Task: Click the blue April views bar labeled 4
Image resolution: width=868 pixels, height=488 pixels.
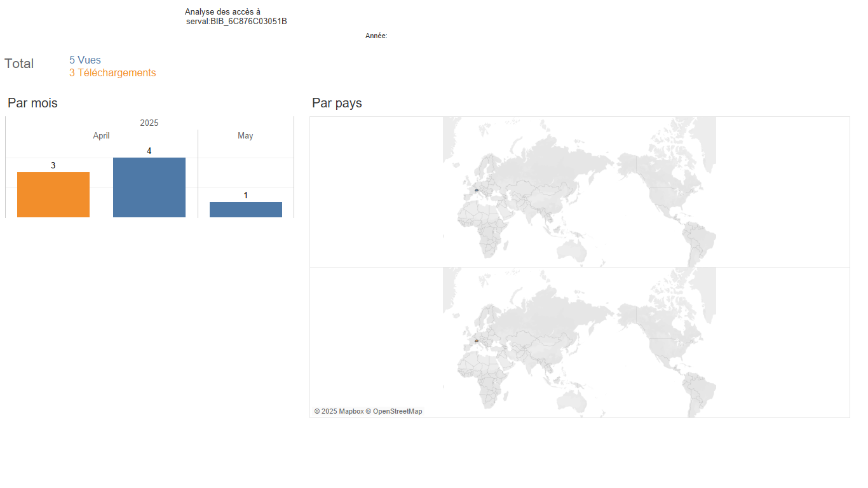Action: tap(149, 187)
